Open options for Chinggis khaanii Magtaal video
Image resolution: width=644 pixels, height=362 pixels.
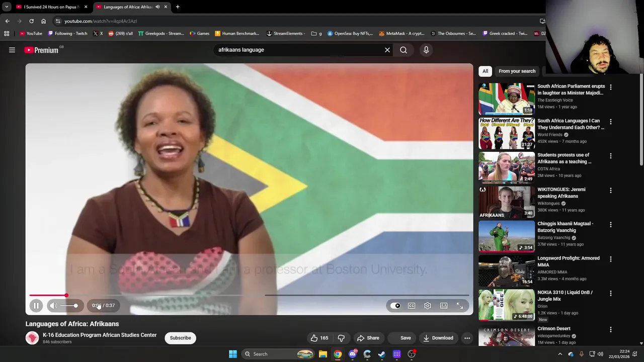(611, 225)
